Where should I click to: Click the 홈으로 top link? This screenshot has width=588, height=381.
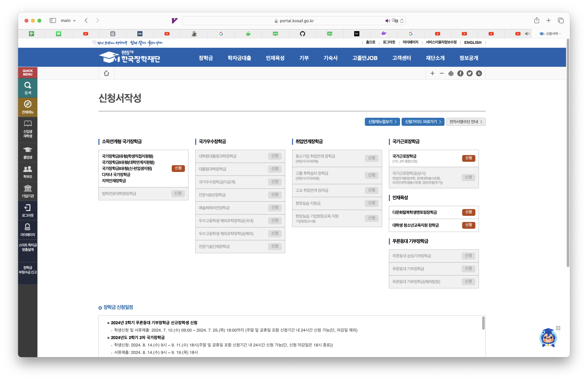coord(370,42)
